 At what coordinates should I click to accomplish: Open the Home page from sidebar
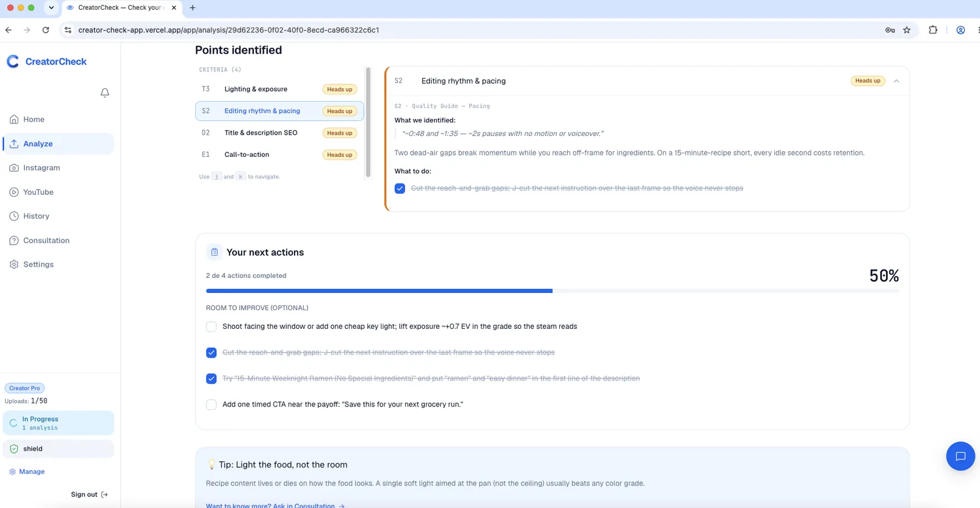click(x=58, y=120)
